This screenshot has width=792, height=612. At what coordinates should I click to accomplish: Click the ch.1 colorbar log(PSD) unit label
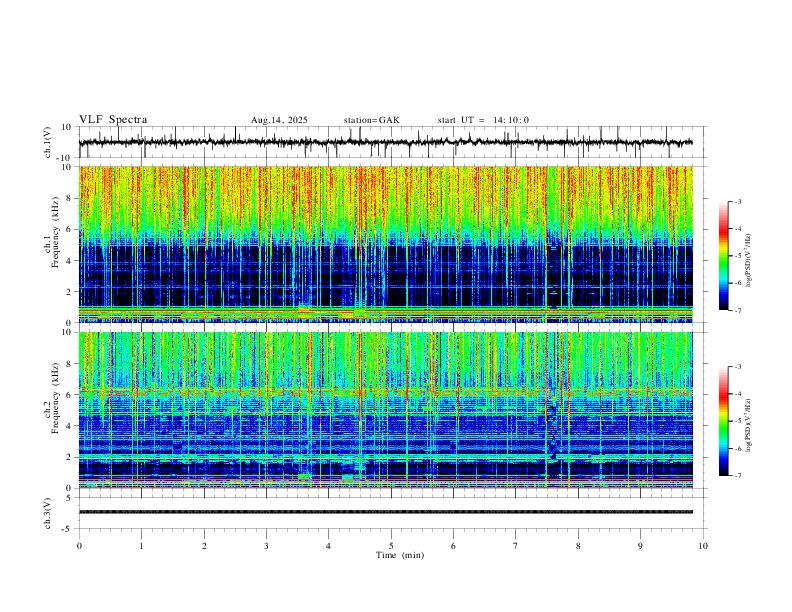[x=749, y=261]
